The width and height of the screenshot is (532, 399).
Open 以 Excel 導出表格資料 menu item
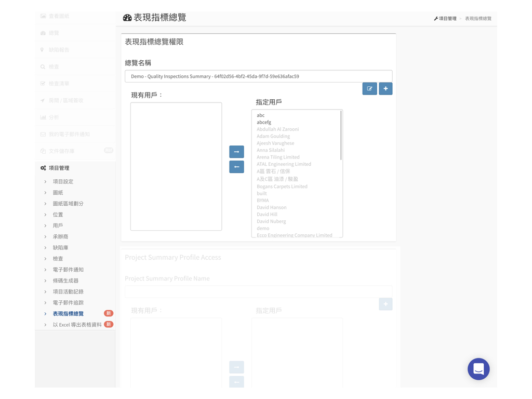point(77,325)
